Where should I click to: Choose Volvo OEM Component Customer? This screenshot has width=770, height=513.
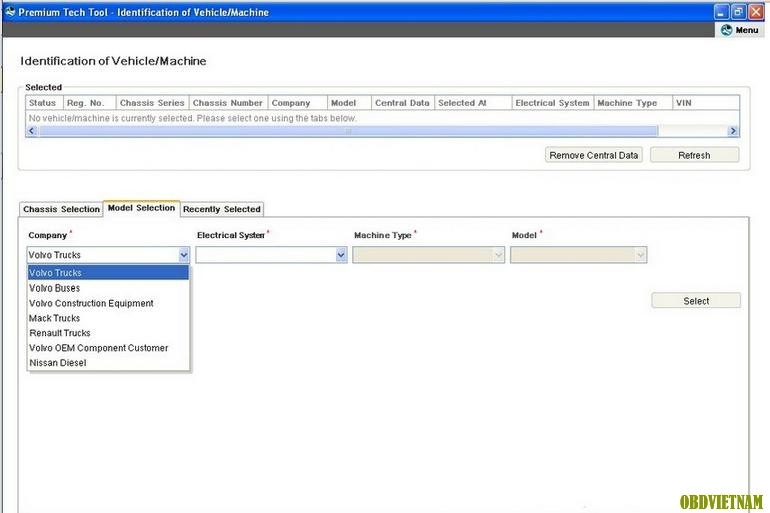pyautogui.click(x=108, y=348)
